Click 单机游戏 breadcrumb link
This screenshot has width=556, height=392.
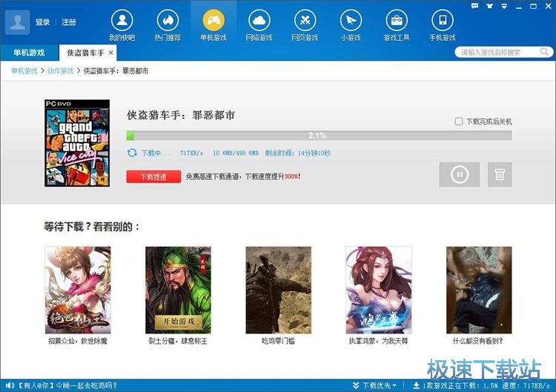click(x=24, y=71)
